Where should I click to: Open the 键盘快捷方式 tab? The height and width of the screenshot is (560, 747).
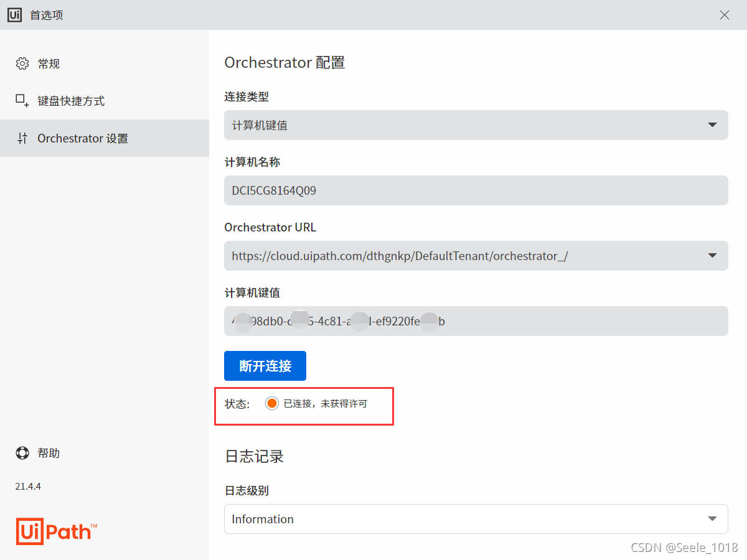tap(105, 101)
